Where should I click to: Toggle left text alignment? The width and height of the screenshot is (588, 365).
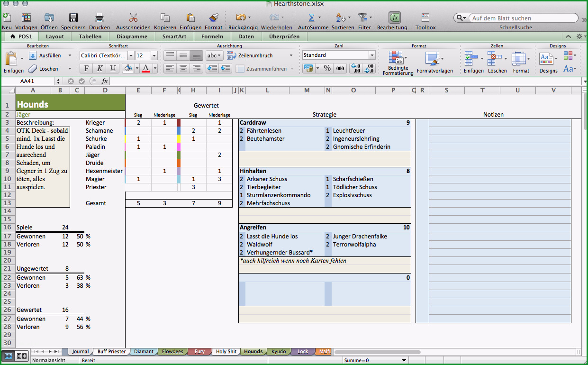[x=170, y=68]
